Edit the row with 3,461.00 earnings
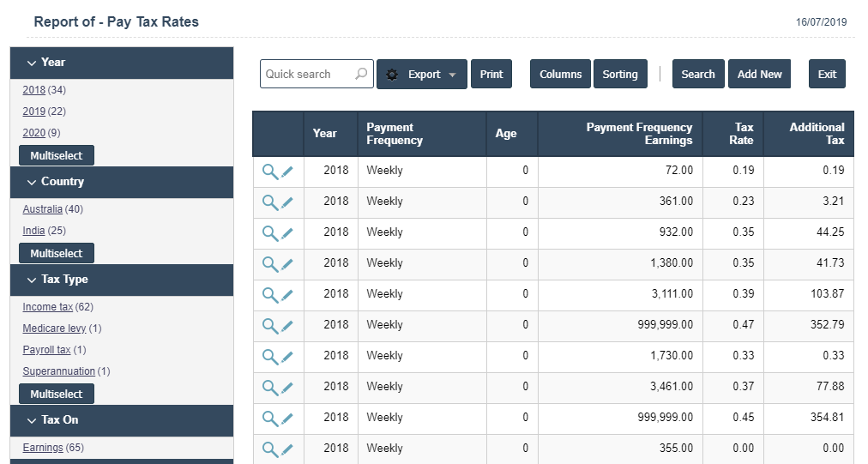 click(287, 388)
